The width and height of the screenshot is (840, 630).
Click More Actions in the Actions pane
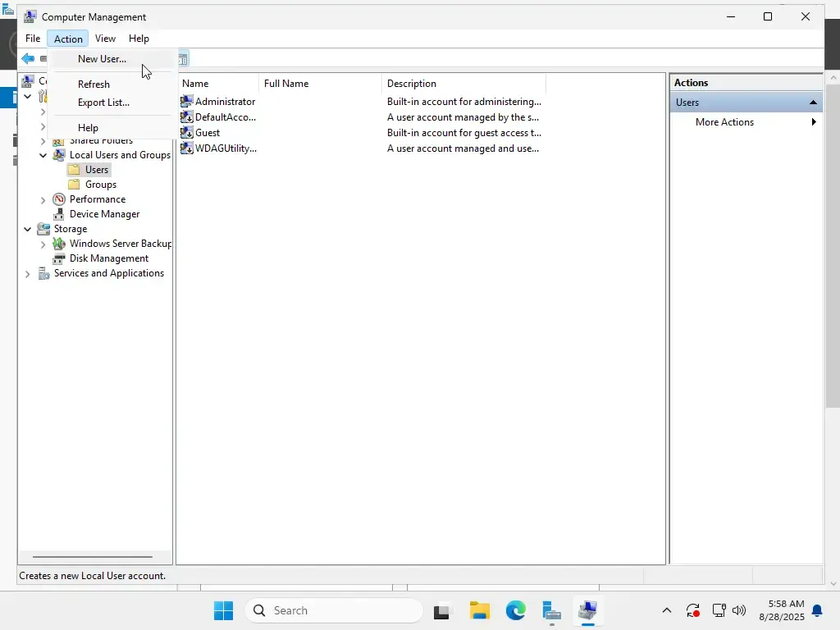coord(724,122)
